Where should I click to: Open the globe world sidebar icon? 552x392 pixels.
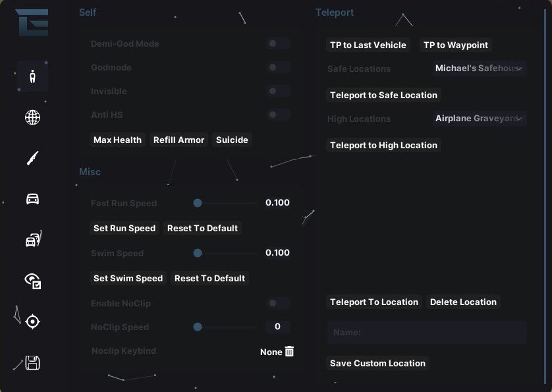(32, 117)
